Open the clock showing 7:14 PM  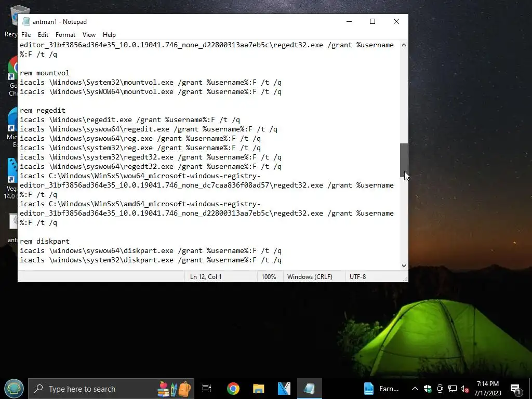tap(487, 389)
